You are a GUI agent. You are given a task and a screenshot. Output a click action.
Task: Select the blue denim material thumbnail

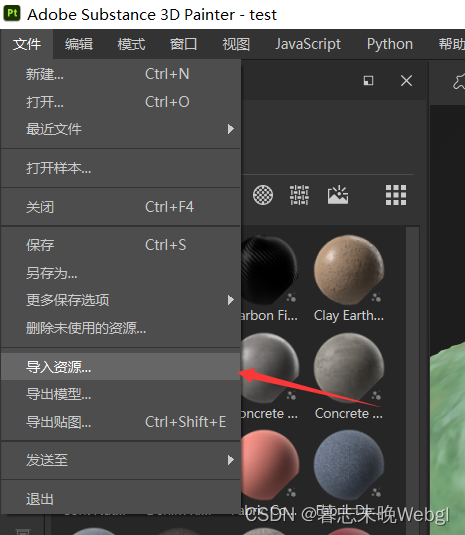click(349, 466)
